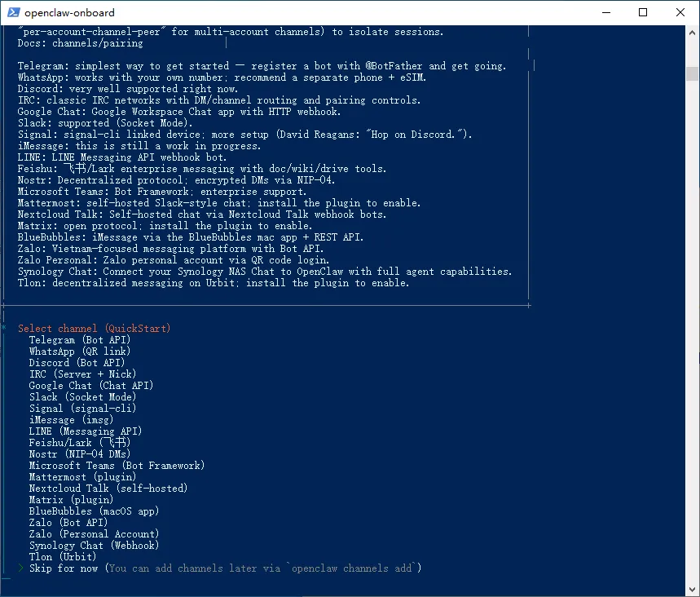This screenshot has width=700, height=597.
Task: Close the openclaw-onboard window
Action: (x=680, y=12)
